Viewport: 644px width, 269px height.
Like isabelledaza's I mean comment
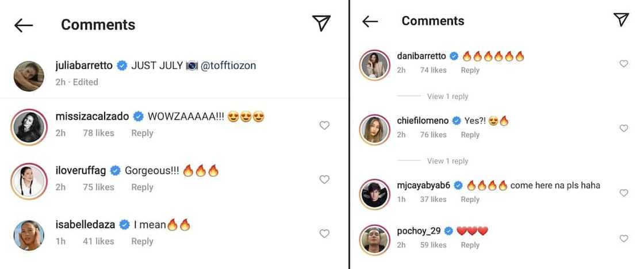[324, 233]
